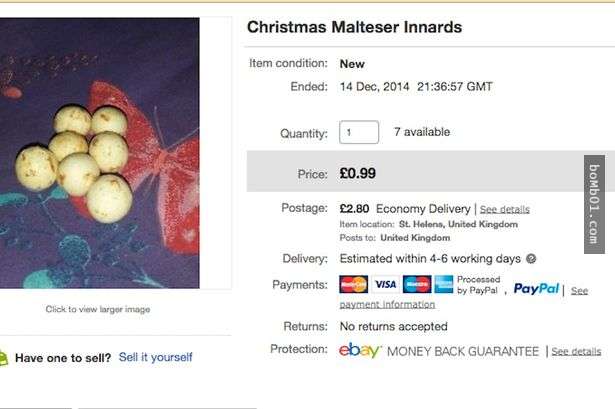The height and width of the screenshot is (409, 615).
Task: Open See details for Money Back Guarantee
Action: (x=576, y=352)
